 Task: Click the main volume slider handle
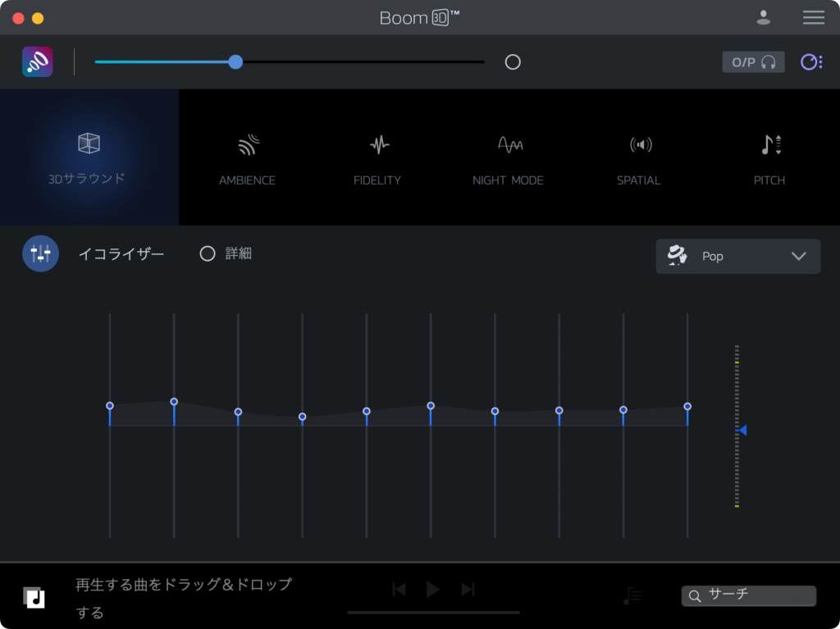coord(235,62)
